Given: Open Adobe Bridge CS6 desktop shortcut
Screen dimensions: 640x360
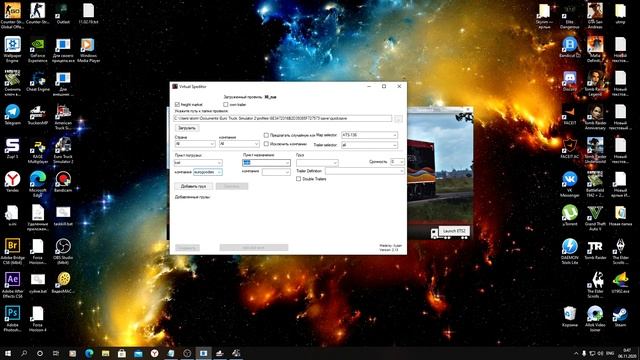Looking at the screenshot, I should [x=12, y=251].
